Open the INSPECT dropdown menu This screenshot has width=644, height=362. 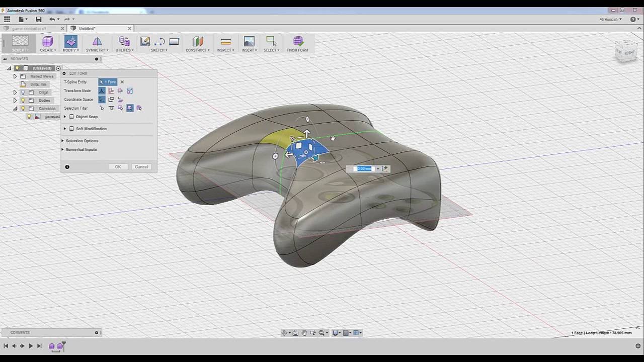(226, 50)
